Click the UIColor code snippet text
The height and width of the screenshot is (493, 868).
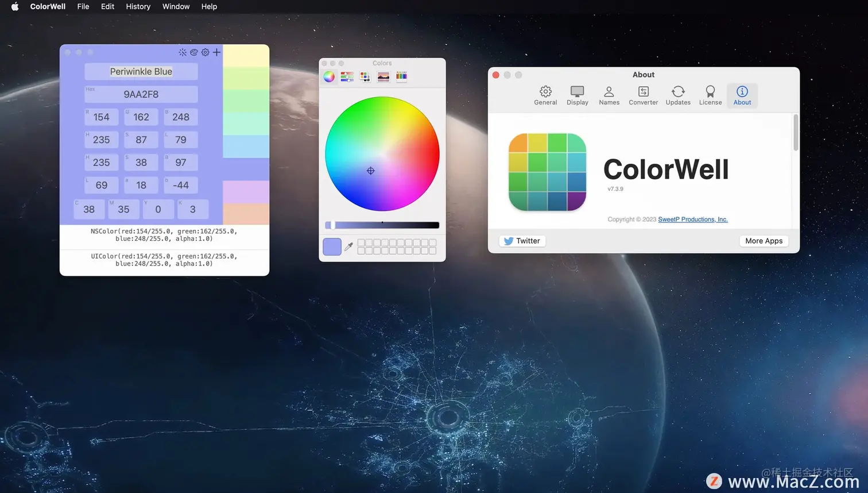(x=164, y=260)
